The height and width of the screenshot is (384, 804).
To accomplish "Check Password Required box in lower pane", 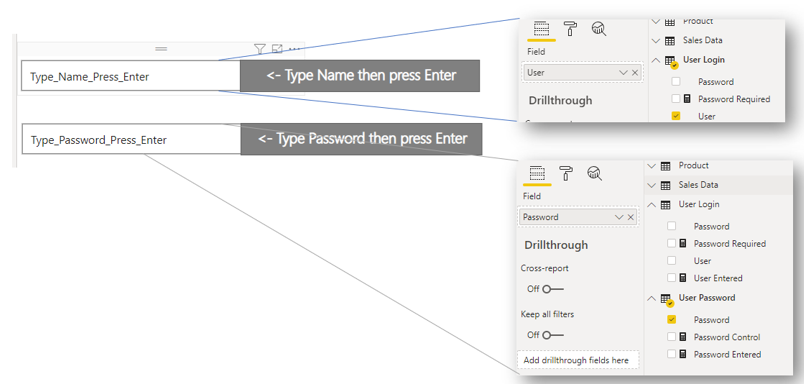I will 672,244.
